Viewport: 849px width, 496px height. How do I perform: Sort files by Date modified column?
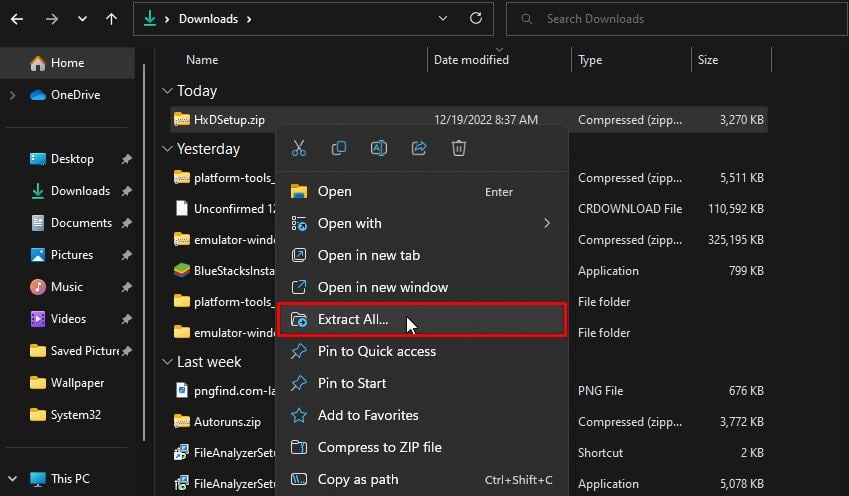tap(471, 60)
